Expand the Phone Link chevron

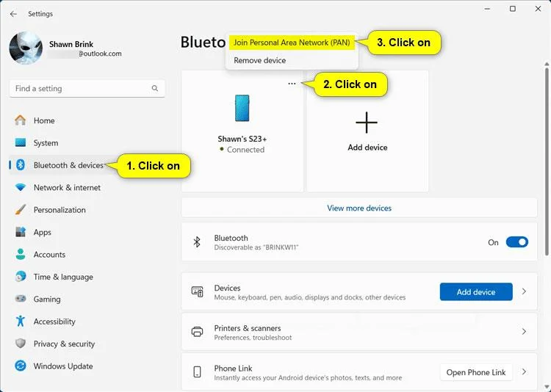(524, 371)
